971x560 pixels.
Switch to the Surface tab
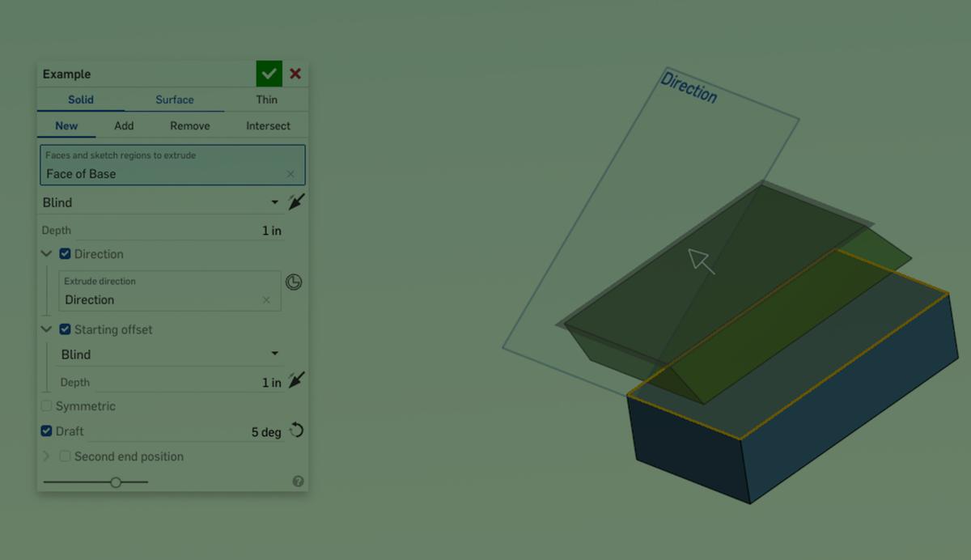(174, 100)
